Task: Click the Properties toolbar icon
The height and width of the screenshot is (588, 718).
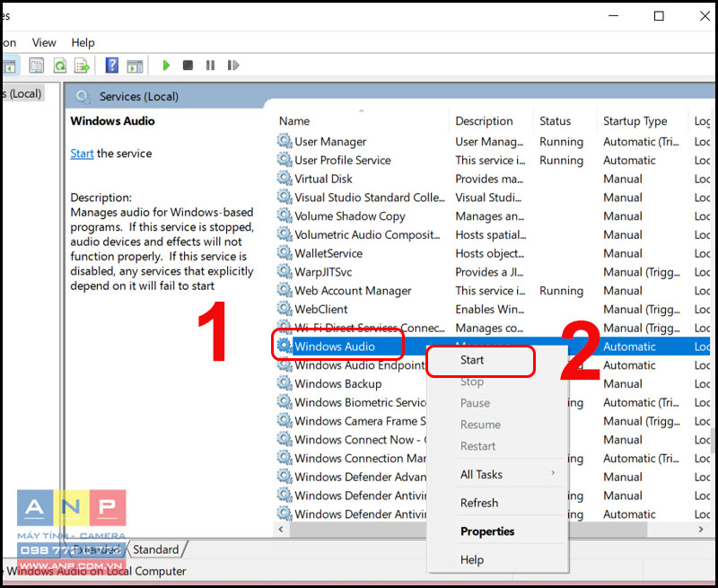Action: point(37,66)
